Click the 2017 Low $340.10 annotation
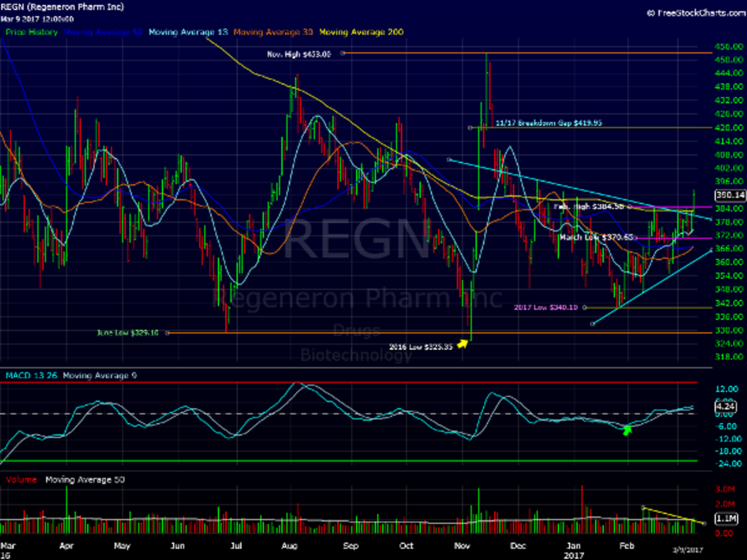Screen dimensions: 747x560 [x=547, y=307]
